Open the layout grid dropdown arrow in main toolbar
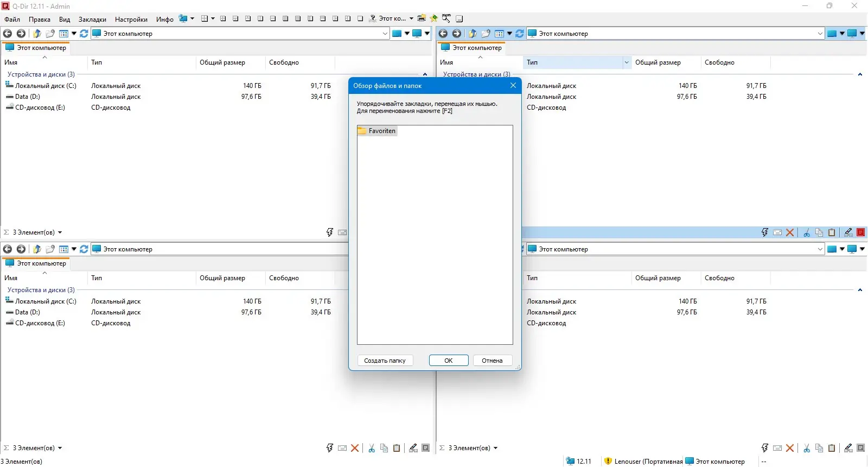 (x=213, y=18)
